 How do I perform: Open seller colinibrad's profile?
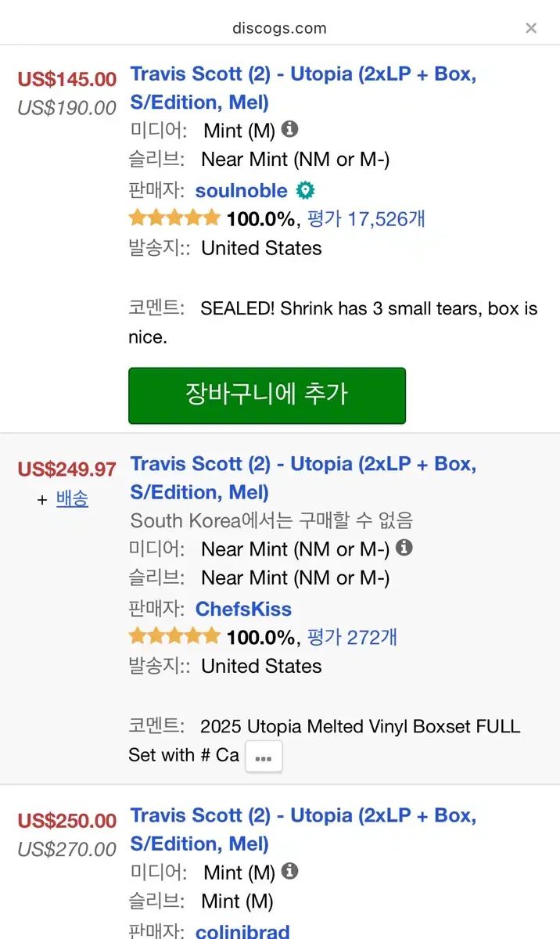pos(242,931)
